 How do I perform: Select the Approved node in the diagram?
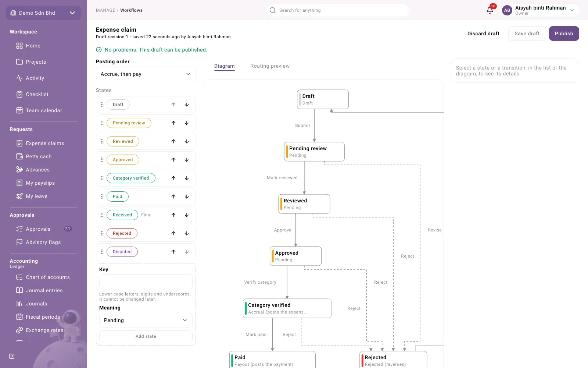[x=296, y=256]
